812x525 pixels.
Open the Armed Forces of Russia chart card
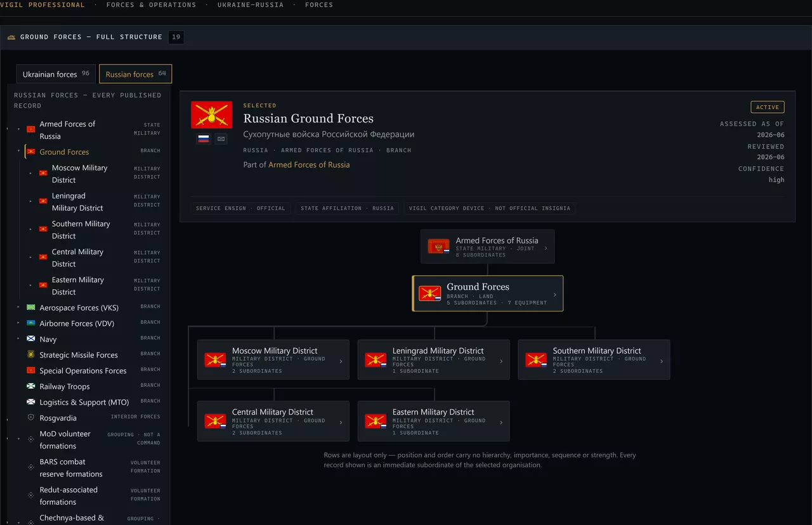tap(487, 247)
